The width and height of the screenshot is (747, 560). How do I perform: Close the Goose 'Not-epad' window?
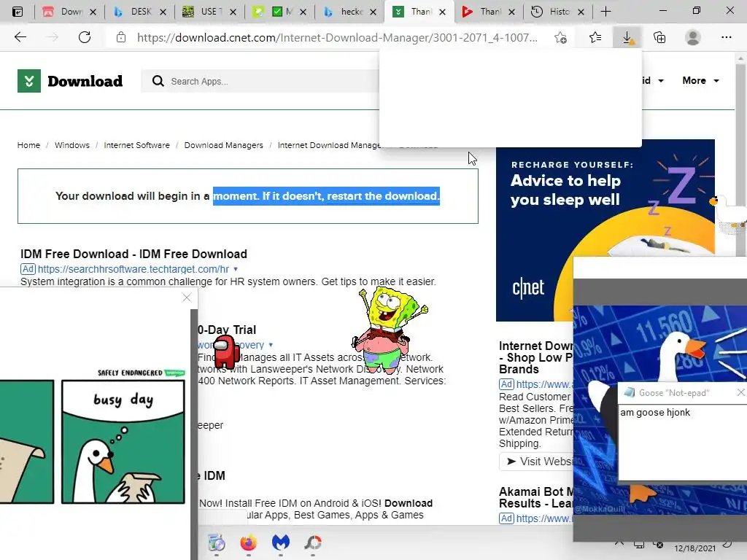740,392
